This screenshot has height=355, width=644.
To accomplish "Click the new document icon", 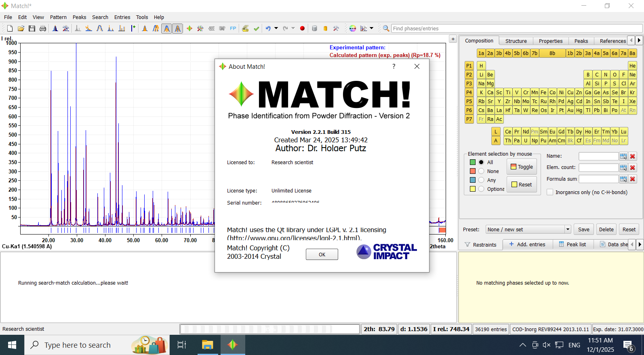I will pyautogui.click(x=10, y=28).
